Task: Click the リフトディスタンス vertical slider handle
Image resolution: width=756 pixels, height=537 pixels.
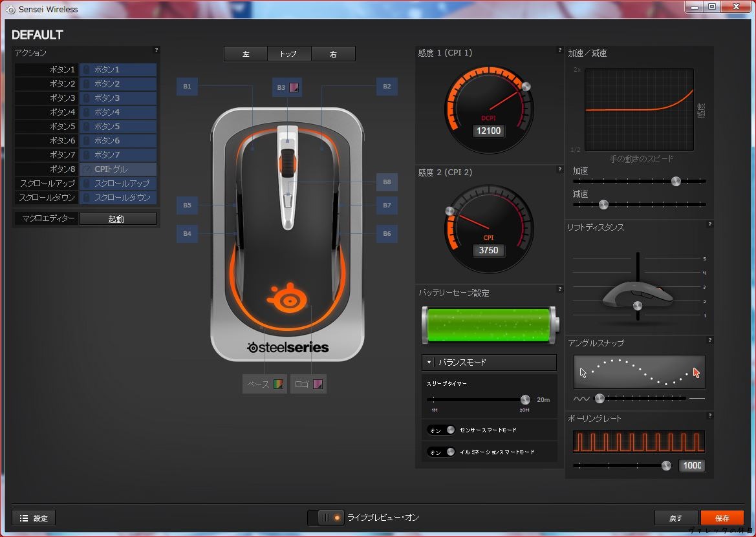Action: click(638, 306)
